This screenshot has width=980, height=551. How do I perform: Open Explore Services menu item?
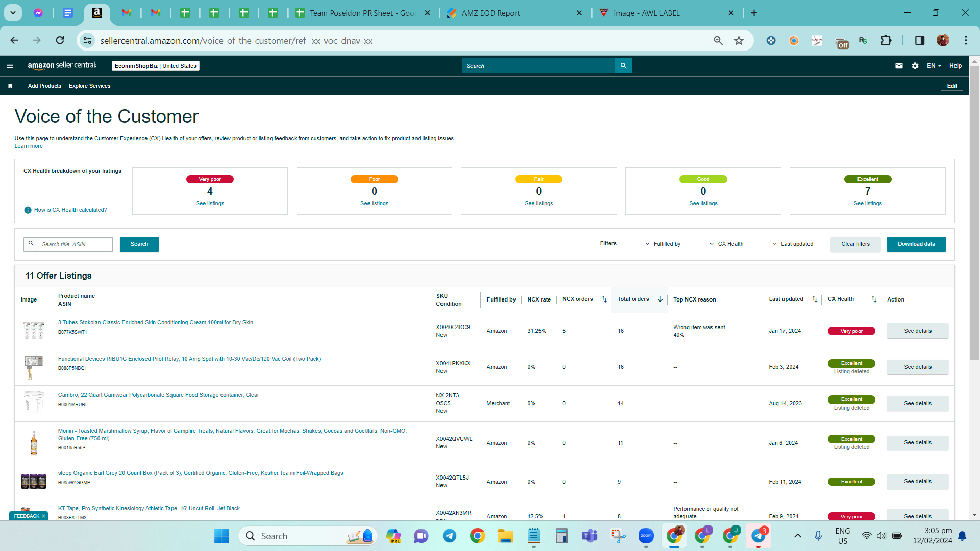pyautogui.click(x=89, y=86)
